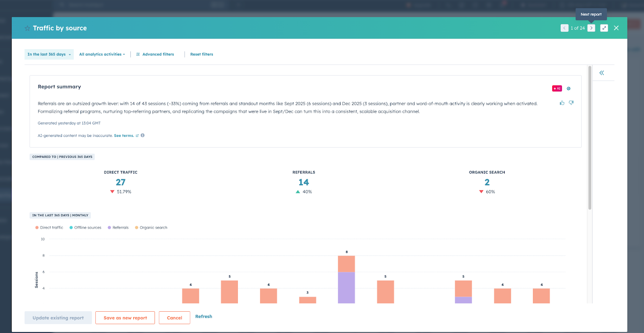Click Reset filters link
The image size is (644, 333).
coord(202,54)
